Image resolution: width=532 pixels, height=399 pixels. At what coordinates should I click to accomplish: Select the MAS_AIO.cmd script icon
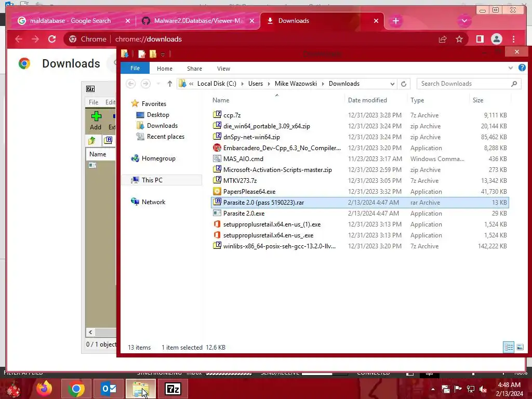pos(217,158)
